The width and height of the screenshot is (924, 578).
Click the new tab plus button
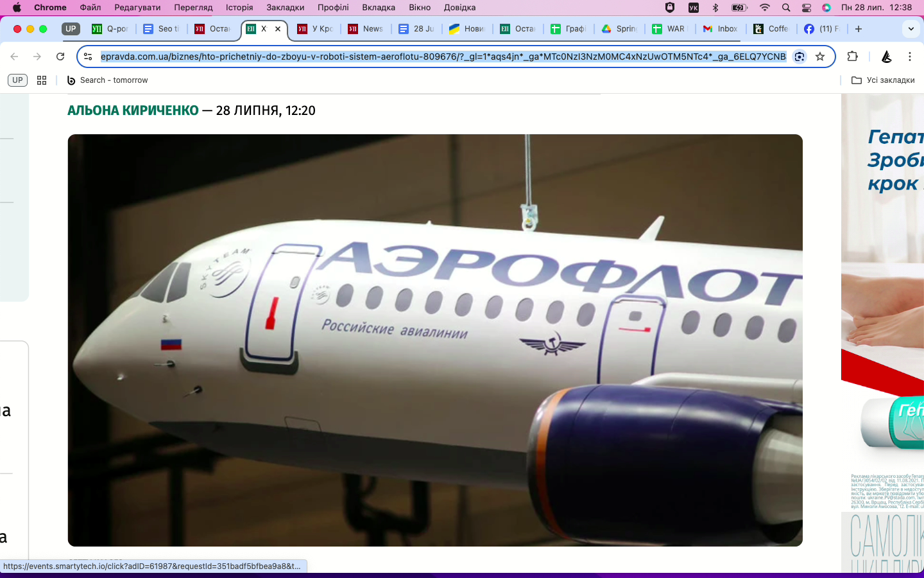tap(859, 29)
